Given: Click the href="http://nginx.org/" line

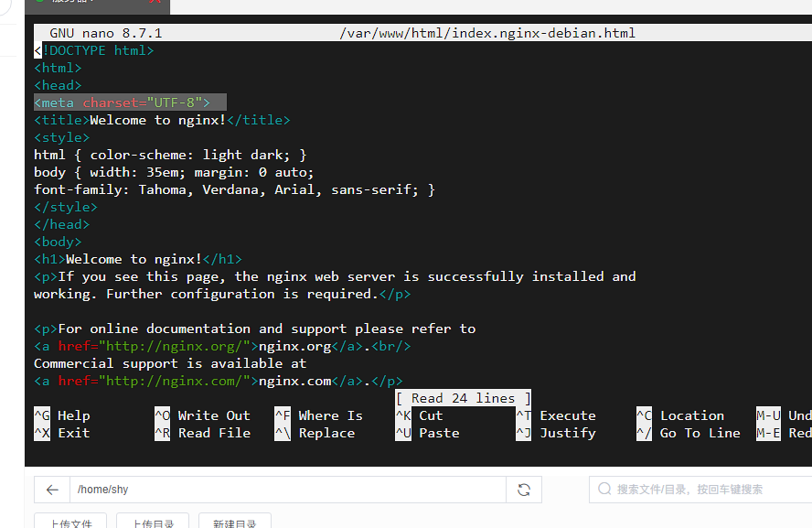Looking at the screenshot, I should coord(223,346).
